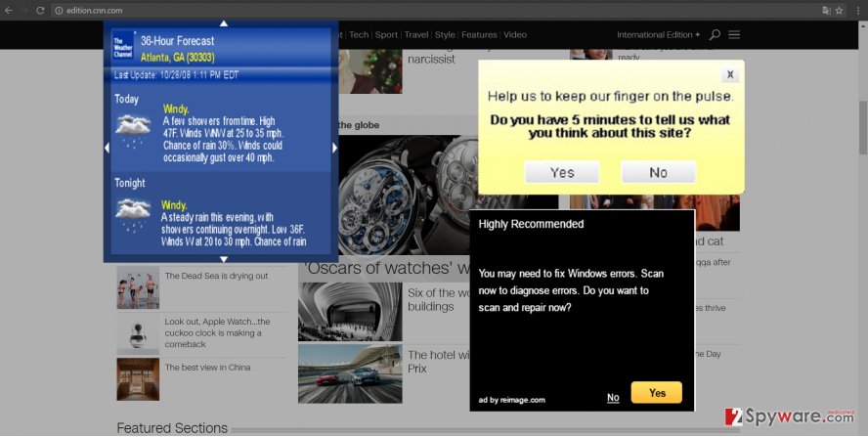The height and width of the screenshot is (437, 868).
Task: Open the CNN hamburger menu
Action: [x=734, y=35]
